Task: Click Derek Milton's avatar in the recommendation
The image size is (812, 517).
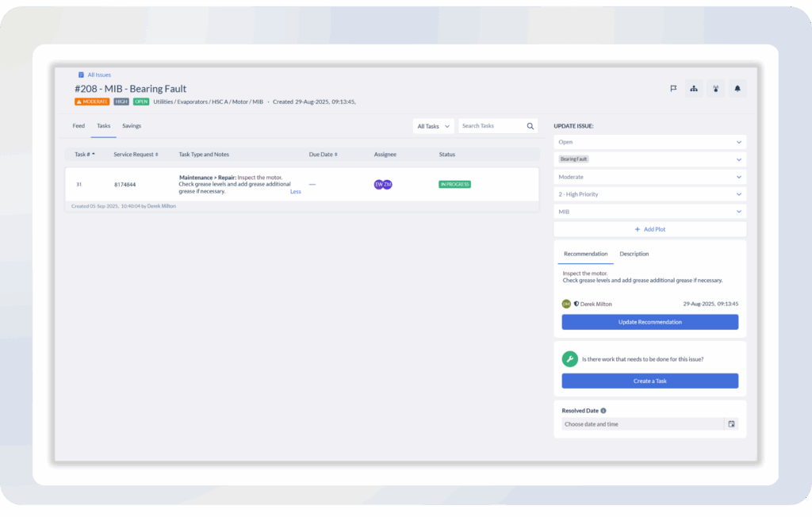Action: pyautogui.click(x=567, y=303)
